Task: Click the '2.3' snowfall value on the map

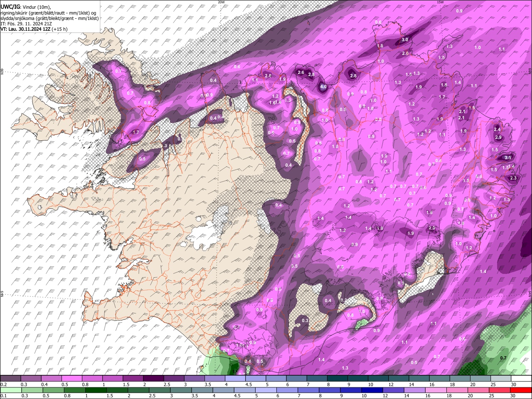Action: (513, 178)
